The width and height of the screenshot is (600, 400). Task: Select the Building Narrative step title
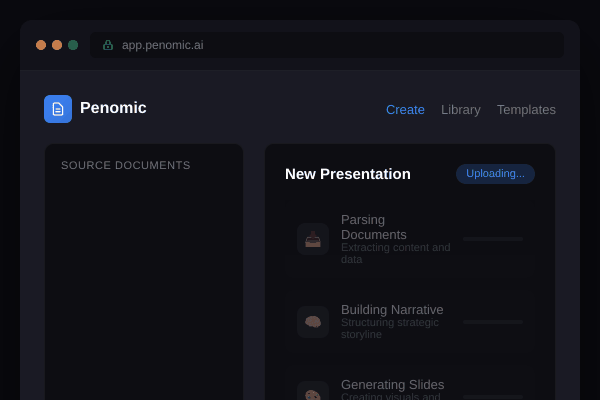coord(392,310)
